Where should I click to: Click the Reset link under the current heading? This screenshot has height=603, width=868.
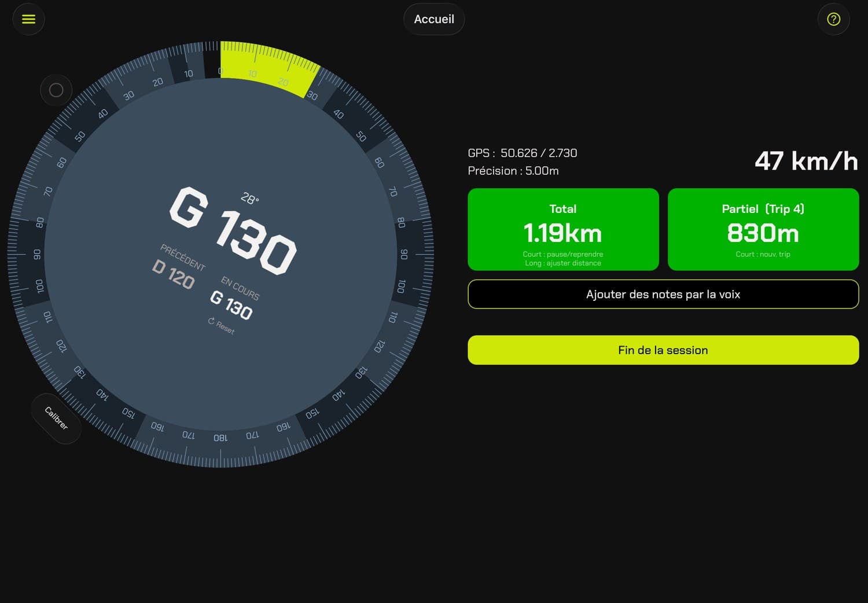tap(221, 325)
